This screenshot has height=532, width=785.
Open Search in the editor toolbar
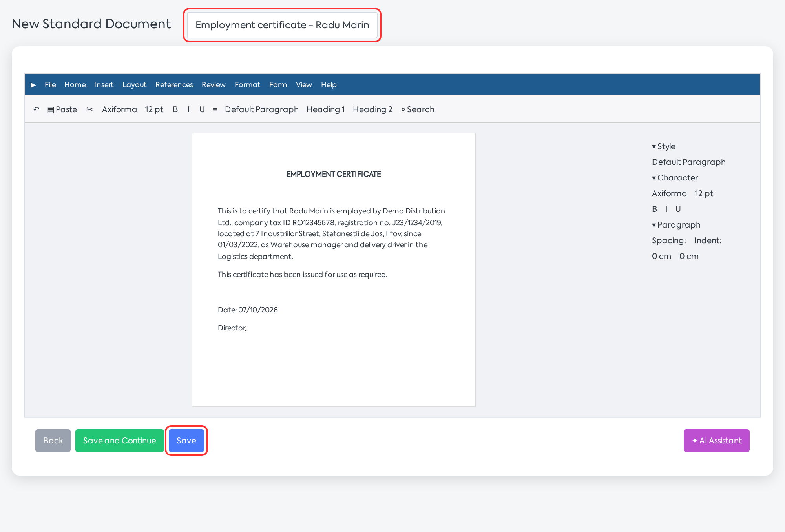[x=418, y=109]
